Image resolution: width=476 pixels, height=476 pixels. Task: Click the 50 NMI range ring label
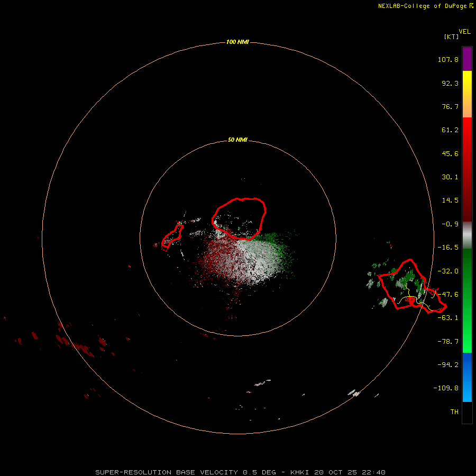pos(237,140)
